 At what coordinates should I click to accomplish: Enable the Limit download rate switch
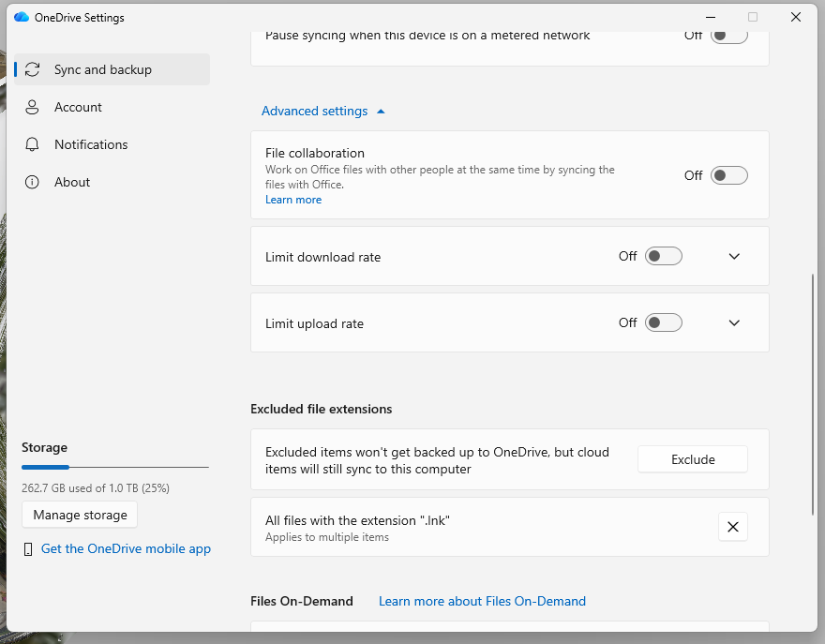click(x=664, y=256)
